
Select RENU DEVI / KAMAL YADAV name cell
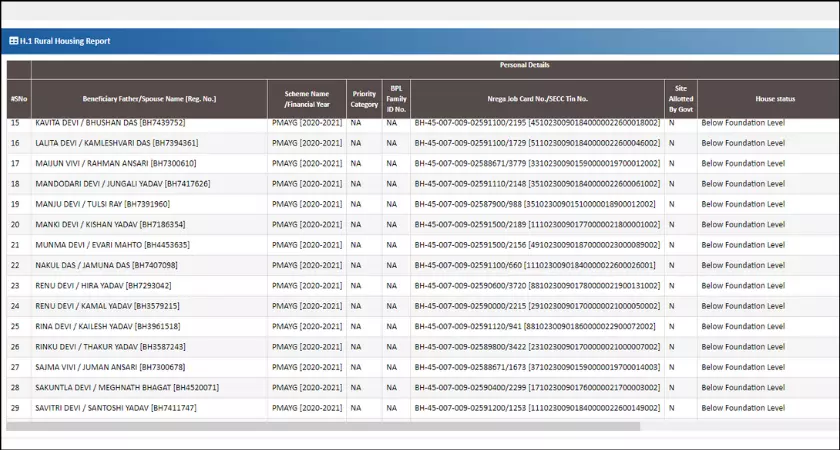pos(107,306)
